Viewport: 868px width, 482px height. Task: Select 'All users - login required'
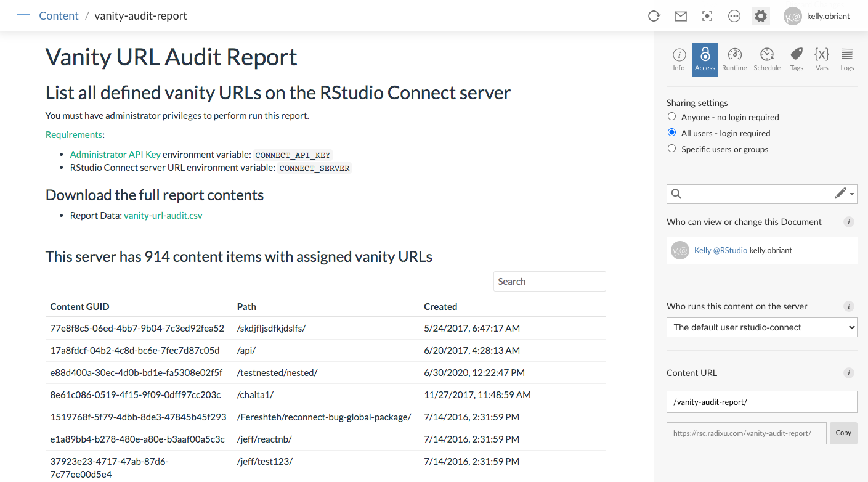pos(672,133)
